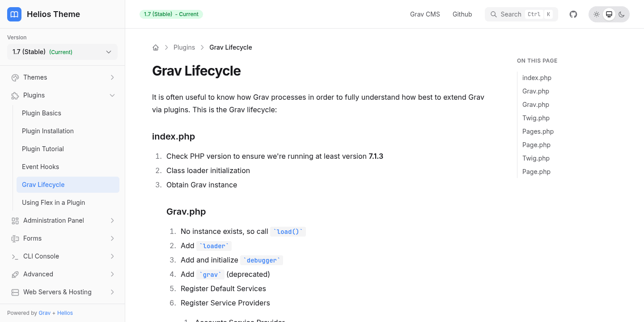The width and height of the screenshot is (644, 322).
Task: Click Pages.php in On This Page
Action: point(538,131)
